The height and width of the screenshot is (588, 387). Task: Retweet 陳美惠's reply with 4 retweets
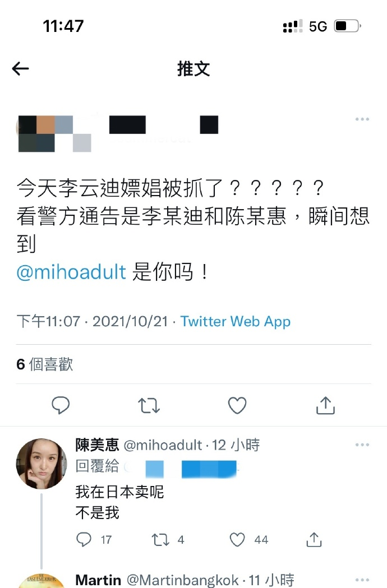[160, 540]
